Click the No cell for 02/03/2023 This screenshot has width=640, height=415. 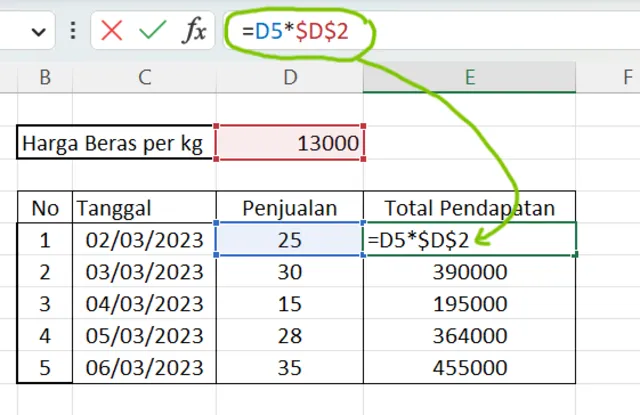[x=45, y=240]
